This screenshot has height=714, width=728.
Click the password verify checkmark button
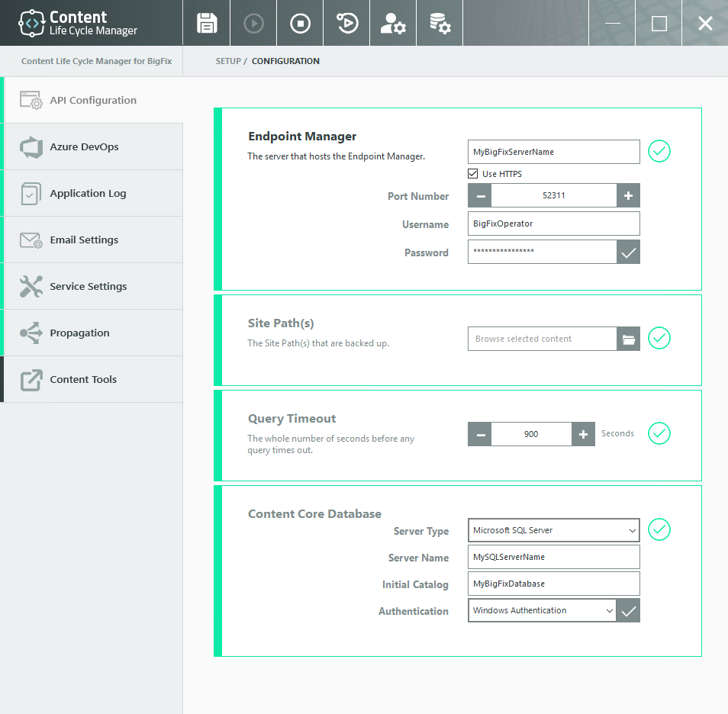tap(628, 252)
